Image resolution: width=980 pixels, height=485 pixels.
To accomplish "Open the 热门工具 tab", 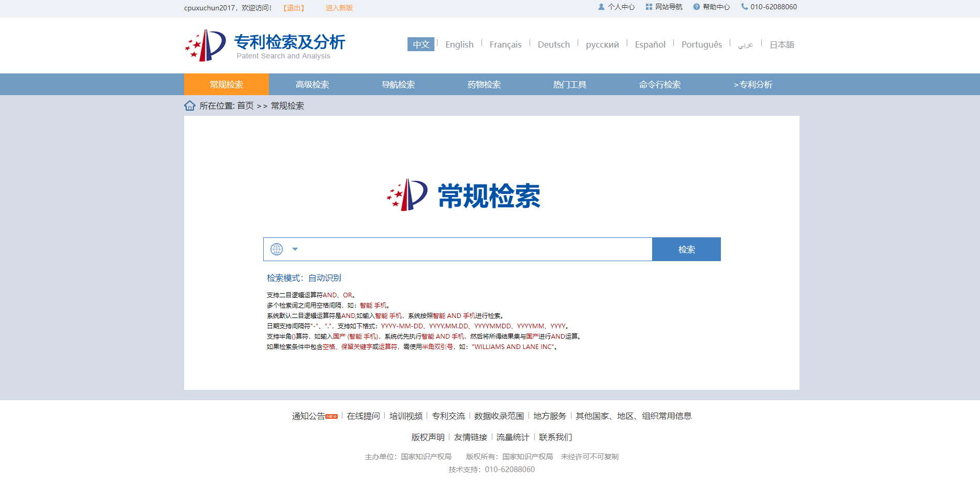I will 570,84.
